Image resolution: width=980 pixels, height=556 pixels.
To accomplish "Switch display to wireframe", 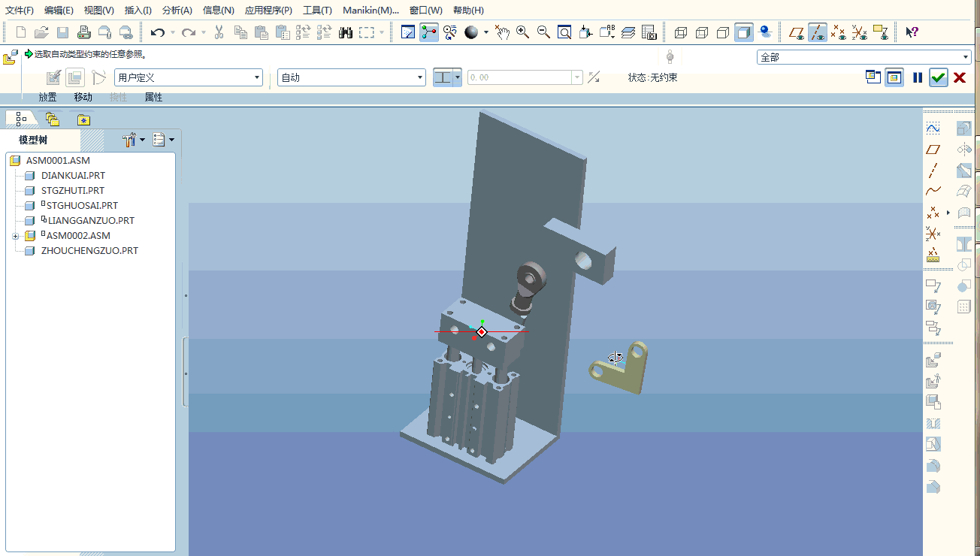I will point(681,32).
